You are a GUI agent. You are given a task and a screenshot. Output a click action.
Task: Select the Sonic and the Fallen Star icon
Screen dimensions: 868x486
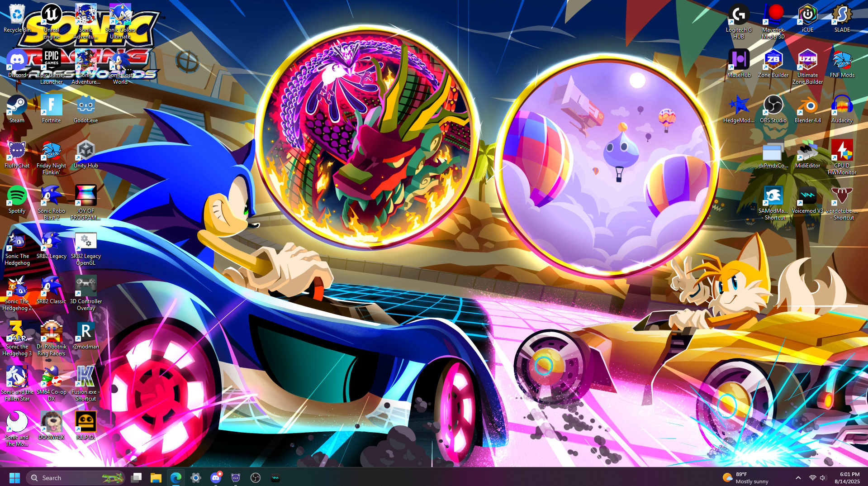coord(17,384)
